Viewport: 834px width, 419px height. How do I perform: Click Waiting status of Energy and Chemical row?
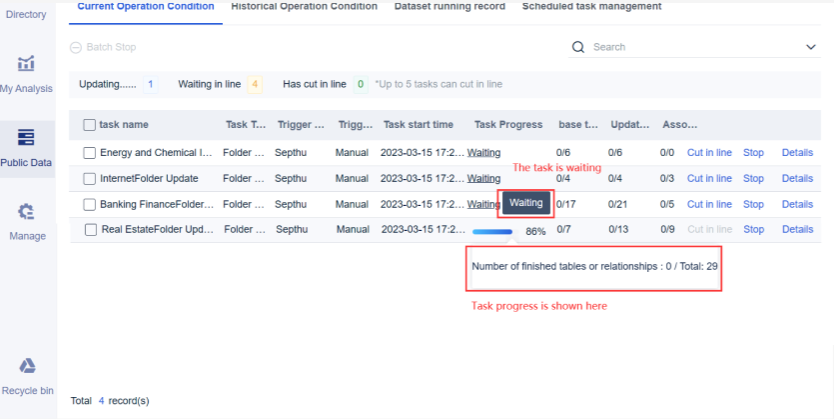click(483, 153)
